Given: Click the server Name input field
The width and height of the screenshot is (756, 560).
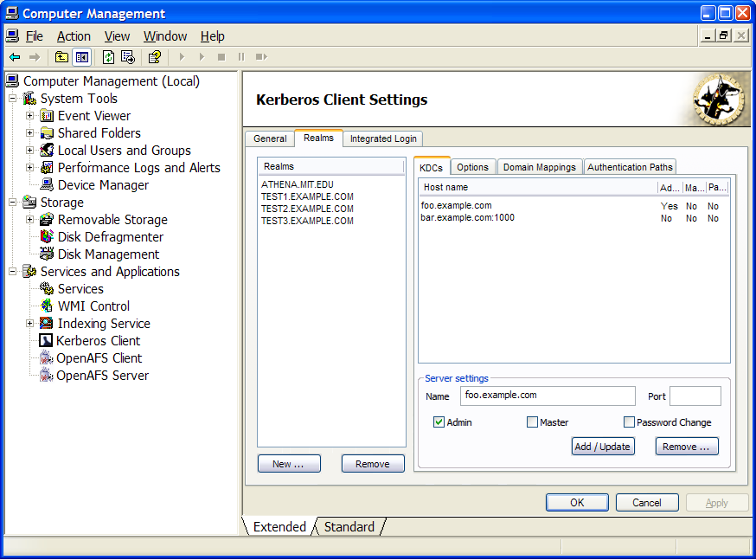Looking at the screenshot, I should coord(548,396).
